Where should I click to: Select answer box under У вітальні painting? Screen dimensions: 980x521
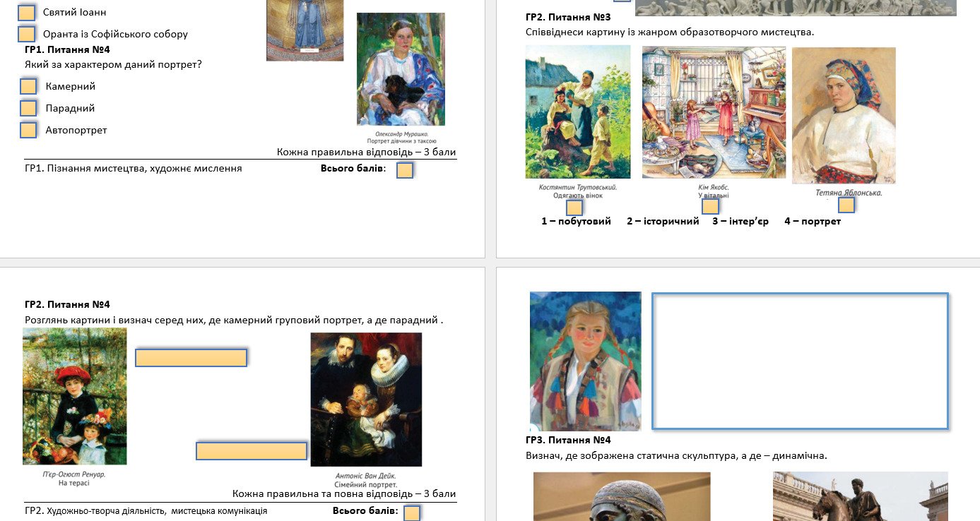click(x=710, y=206)
